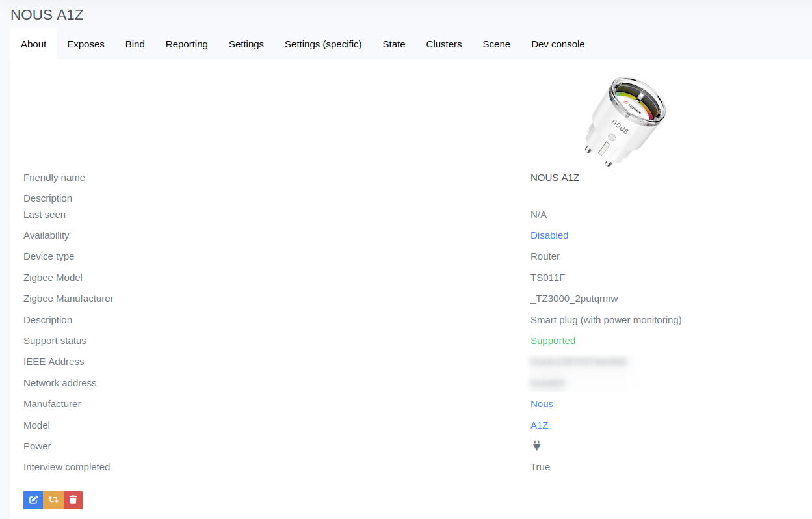Follow the Nous manufacturer link
The height and width of the screenshot is (519, 812).
point(542,404)
